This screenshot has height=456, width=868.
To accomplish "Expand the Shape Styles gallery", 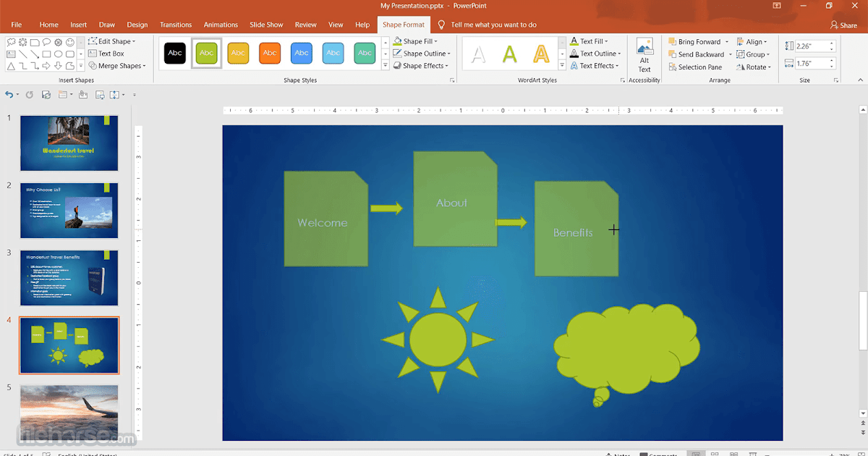I will (x=385, y=65).
